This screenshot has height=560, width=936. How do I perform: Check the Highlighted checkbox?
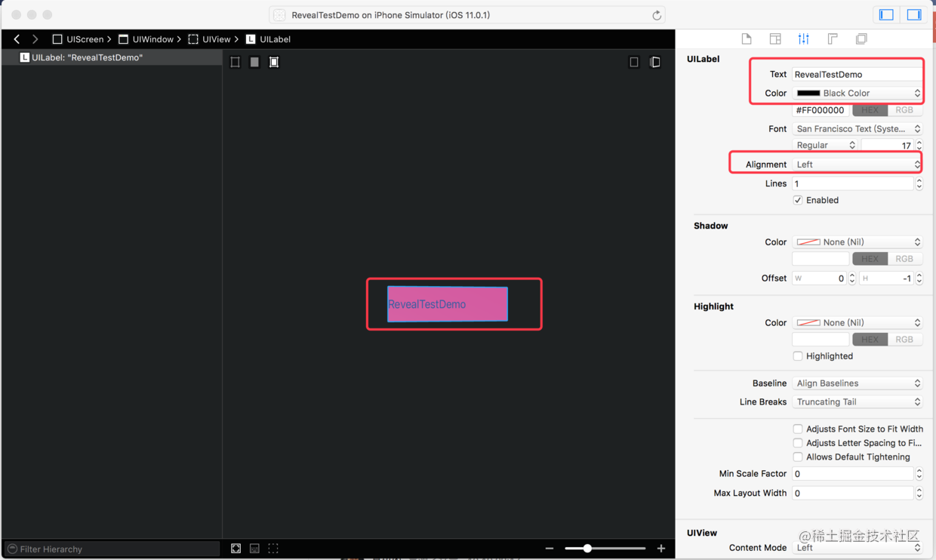(x=798, y=356)
